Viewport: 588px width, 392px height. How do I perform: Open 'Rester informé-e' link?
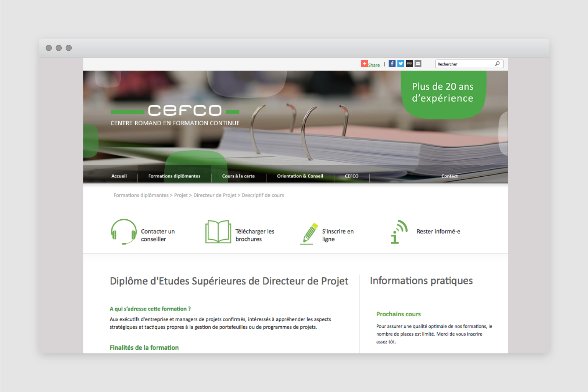tap(438, 231)
